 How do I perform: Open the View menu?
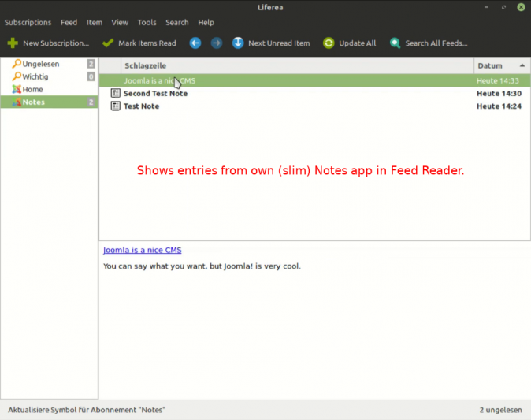click(x=120, y=22)
